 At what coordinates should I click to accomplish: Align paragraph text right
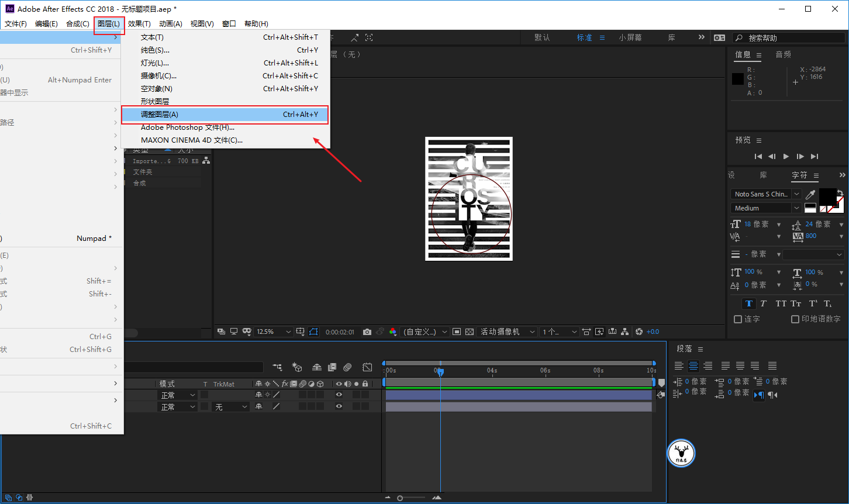tap(708, 366)
